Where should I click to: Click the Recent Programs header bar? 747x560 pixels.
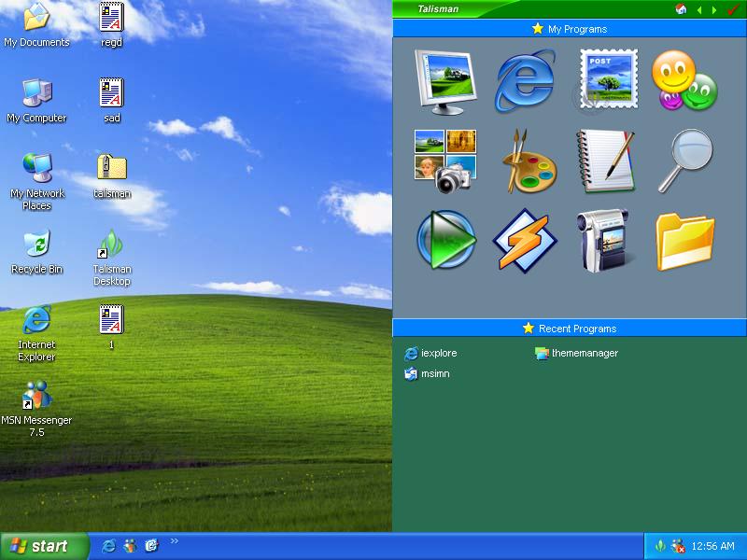pos(570,329)
